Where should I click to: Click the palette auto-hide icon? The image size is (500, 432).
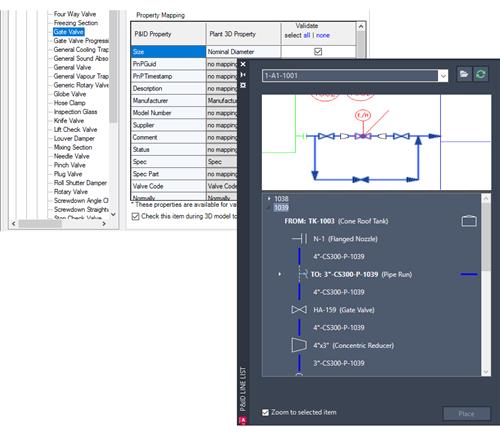(243, 75)
